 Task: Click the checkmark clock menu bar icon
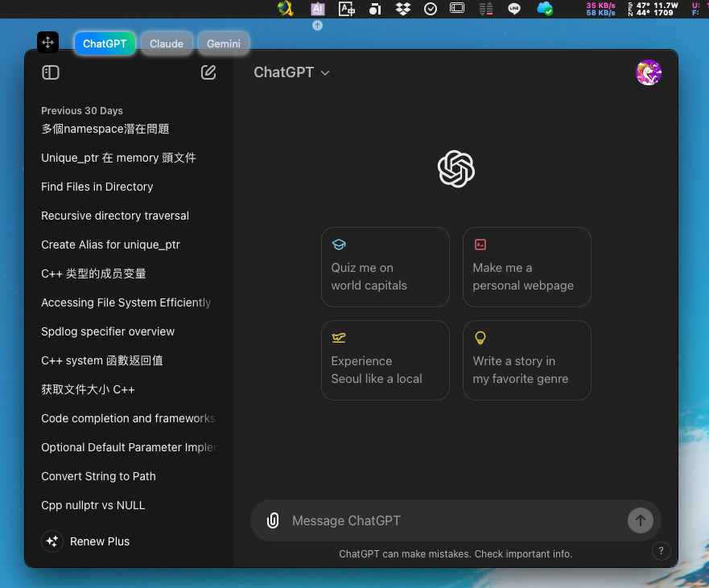point(431,9)
